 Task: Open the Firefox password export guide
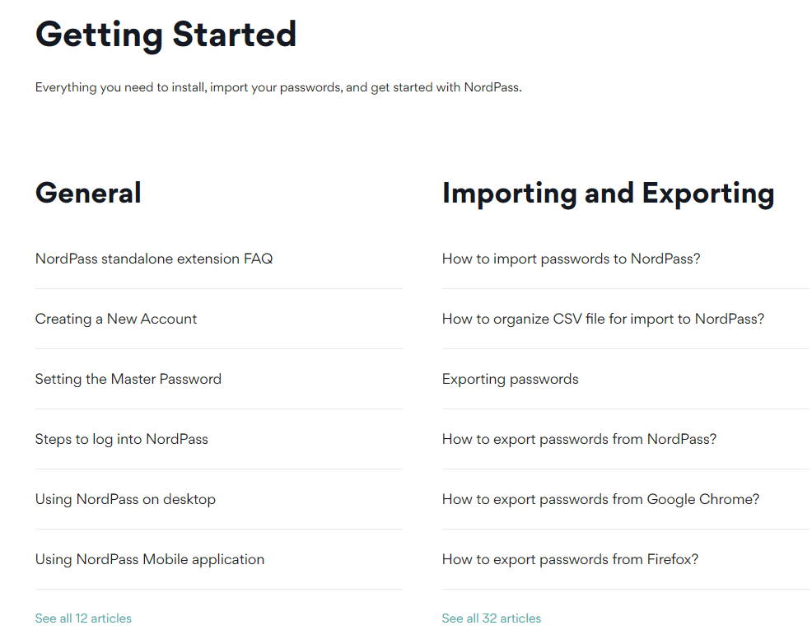(x=570, y=559)
